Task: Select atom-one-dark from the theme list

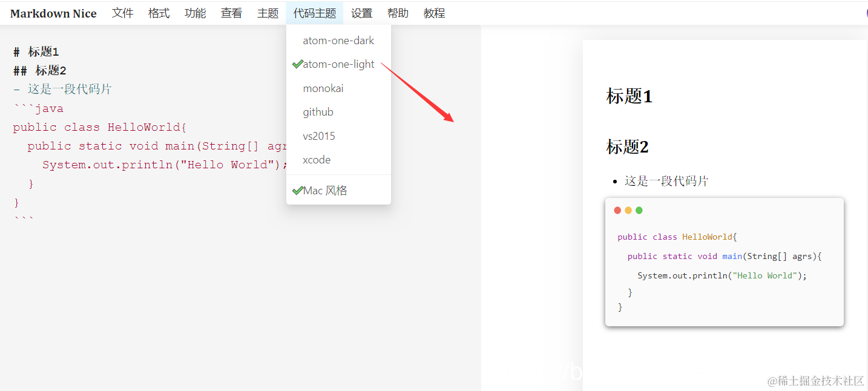Action: point(338,41)
